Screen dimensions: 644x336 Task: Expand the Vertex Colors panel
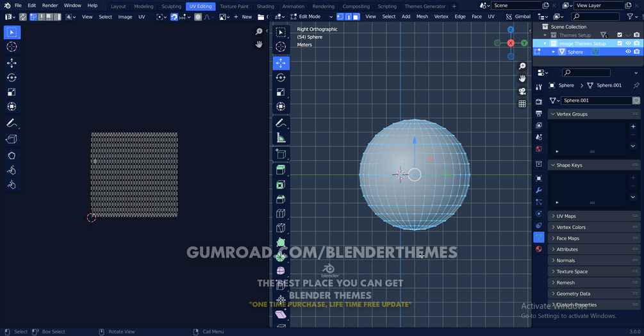594,227
